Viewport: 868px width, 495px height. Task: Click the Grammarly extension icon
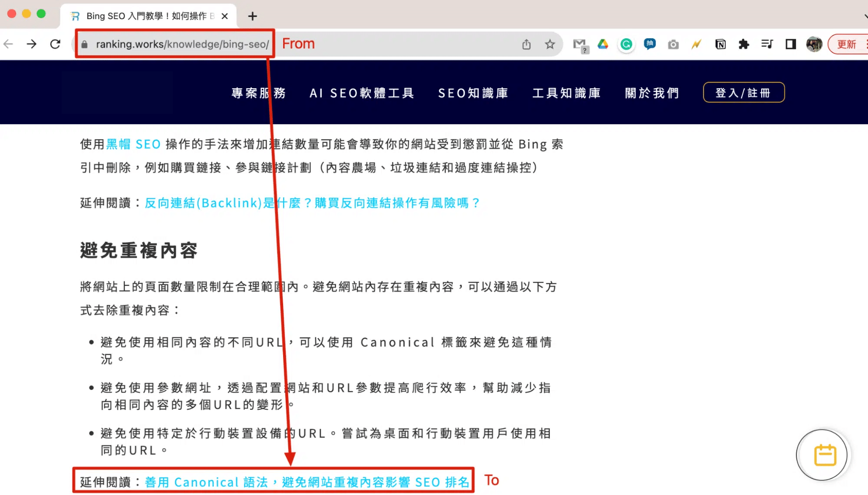coord(626,44)
